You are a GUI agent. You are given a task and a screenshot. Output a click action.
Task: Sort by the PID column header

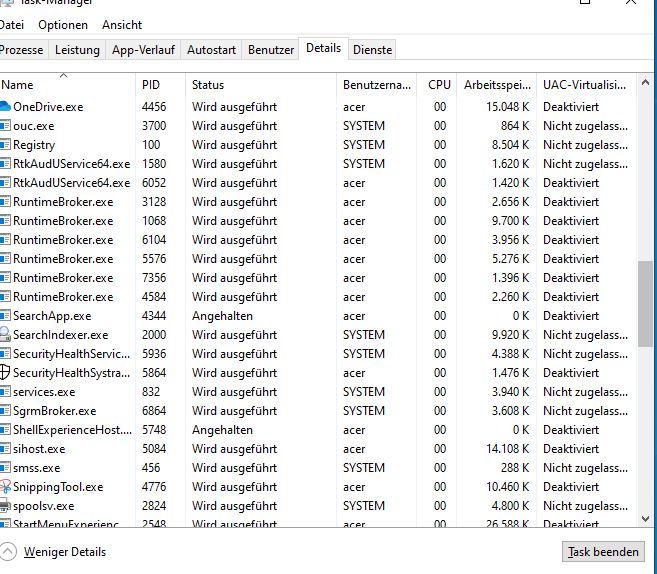[x=160, y=85]
